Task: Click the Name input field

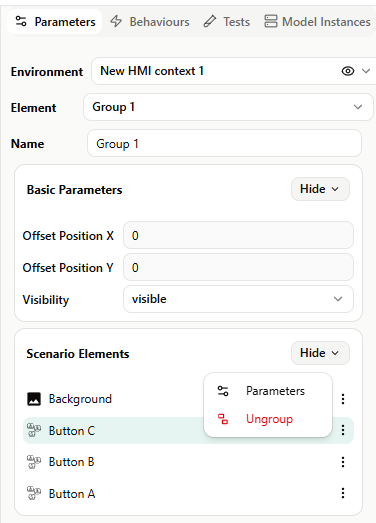Action: pyautogui.click(x=224, y=143)
